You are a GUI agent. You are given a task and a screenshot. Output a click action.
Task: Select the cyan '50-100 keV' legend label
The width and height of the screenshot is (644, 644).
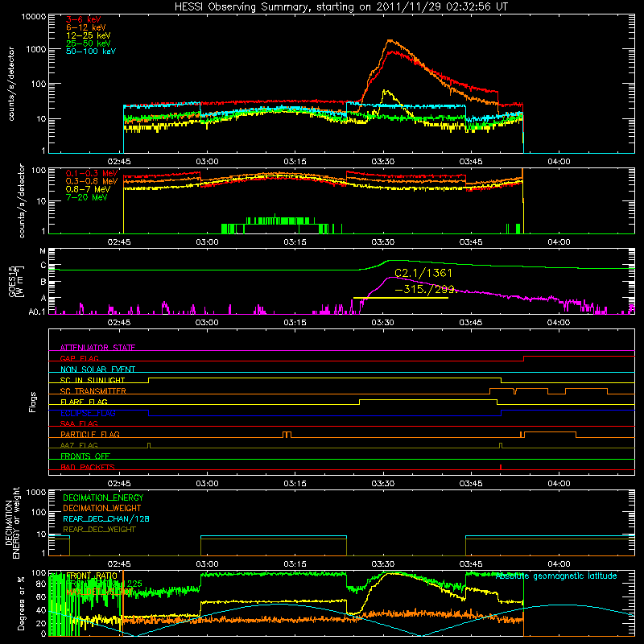tap(91, 52)
